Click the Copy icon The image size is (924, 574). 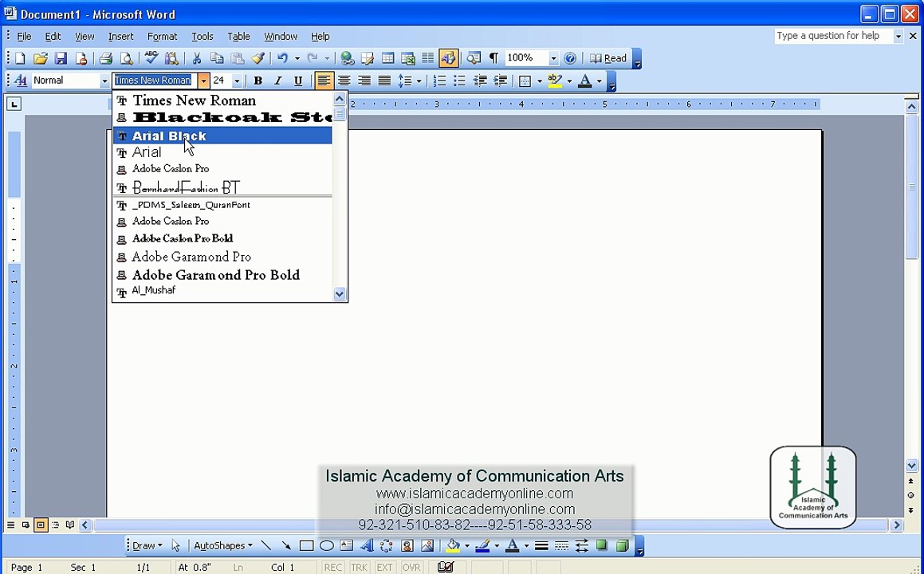[217, 58]
